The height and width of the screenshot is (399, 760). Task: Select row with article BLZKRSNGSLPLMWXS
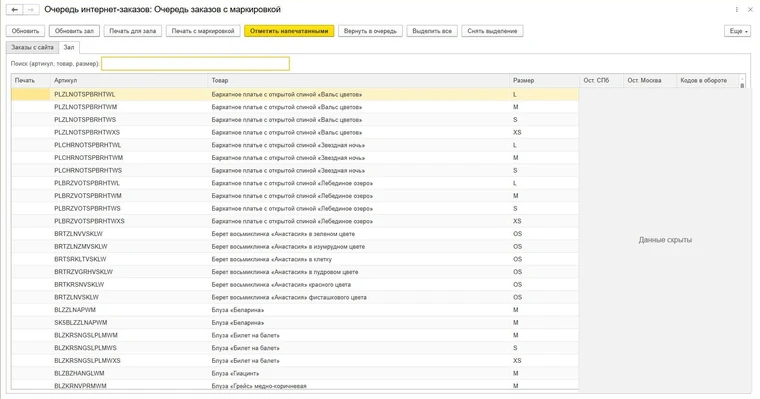tap(295, 361)
